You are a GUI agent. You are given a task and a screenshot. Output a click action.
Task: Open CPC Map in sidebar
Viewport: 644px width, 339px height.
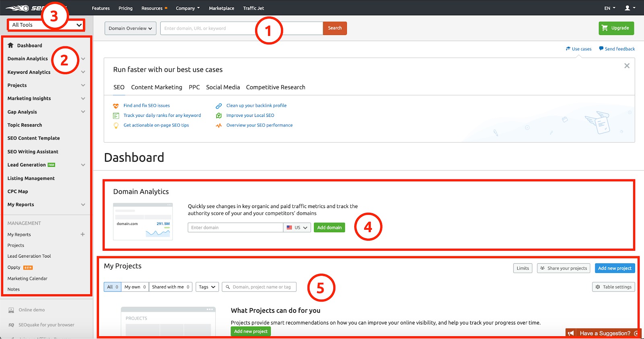point(18,191)
